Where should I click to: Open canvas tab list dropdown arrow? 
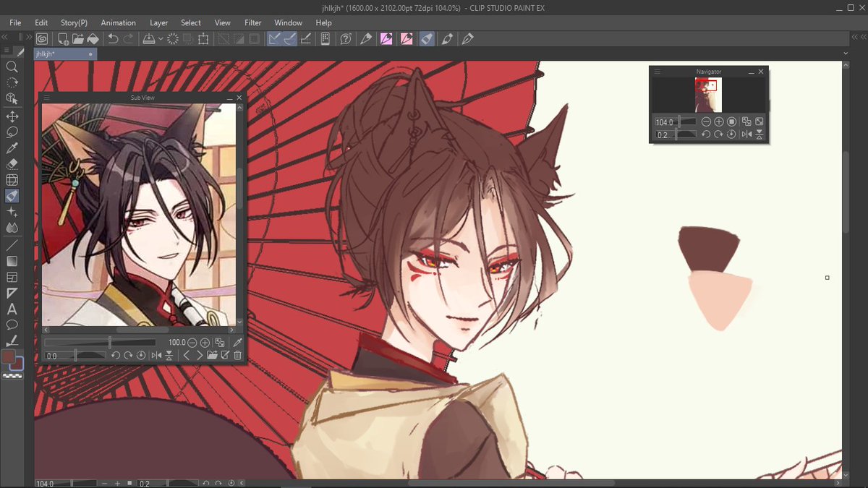[x=845, y=53]
